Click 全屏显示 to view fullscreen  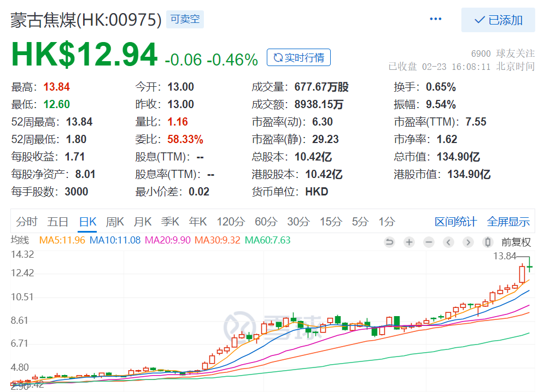coord(508,222)
